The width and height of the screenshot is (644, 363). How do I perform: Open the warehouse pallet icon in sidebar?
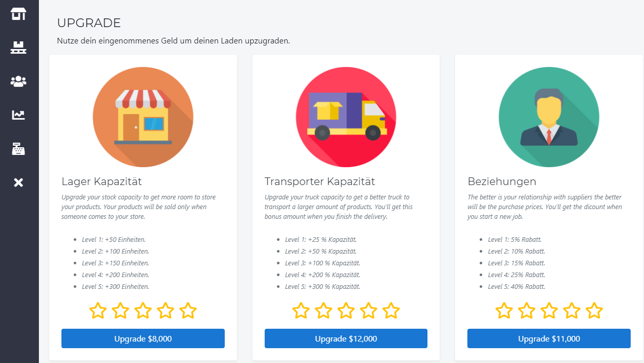18,48
